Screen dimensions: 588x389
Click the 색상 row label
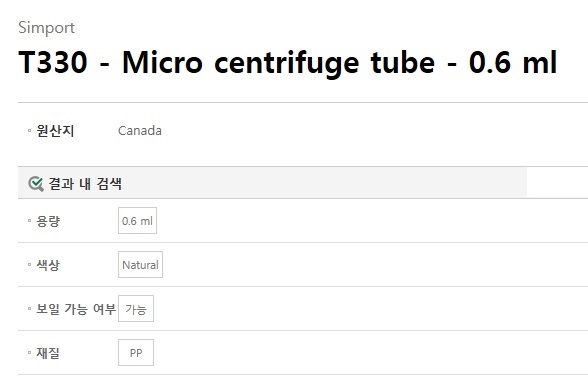(x=48, y=265)
